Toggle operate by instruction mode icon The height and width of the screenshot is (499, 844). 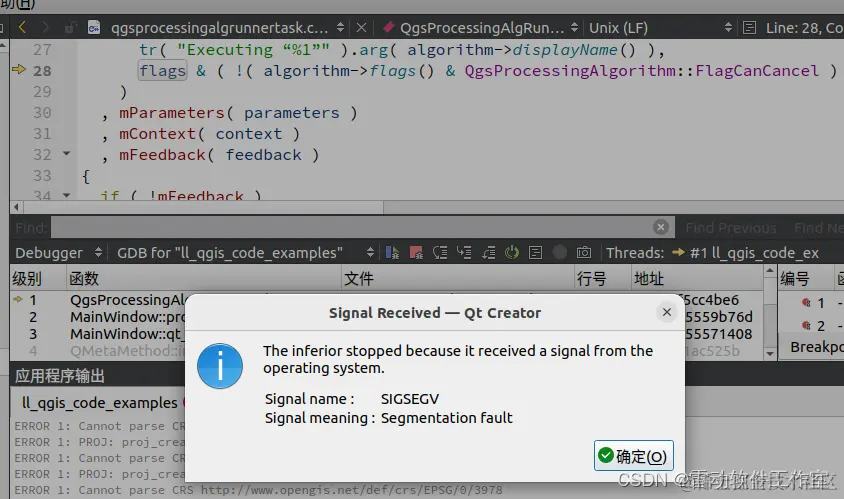pos(536,252)
